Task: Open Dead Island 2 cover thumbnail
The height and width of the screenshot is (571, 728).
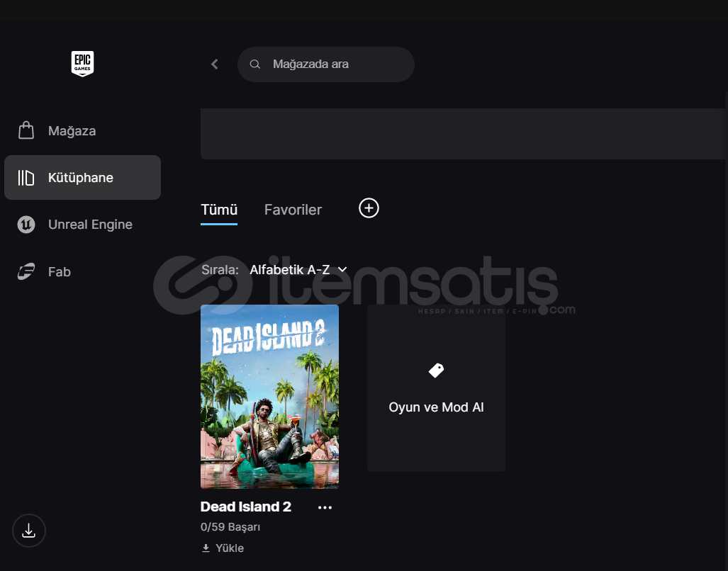Action: pyautogui.click(x=270, y=397)
